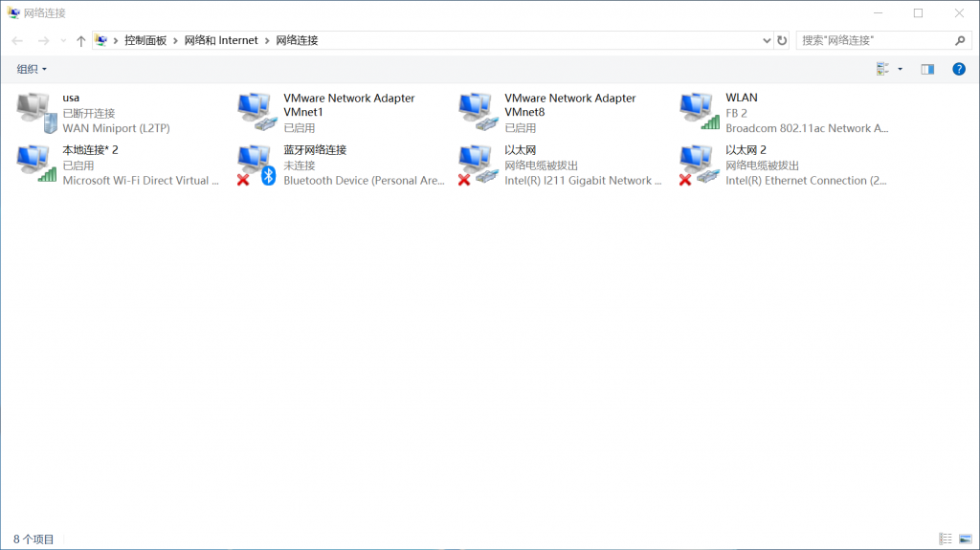Select the 本地连接* 2 adapter icon
The height and width of the screenshot is (550, 980).
pyautogui.click(x=38, y=165)
